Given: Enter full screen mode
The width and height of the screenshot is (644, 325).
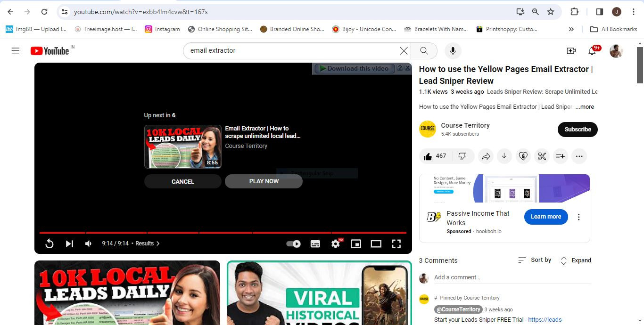Looking at the screenshot, I should coord(396,244).
